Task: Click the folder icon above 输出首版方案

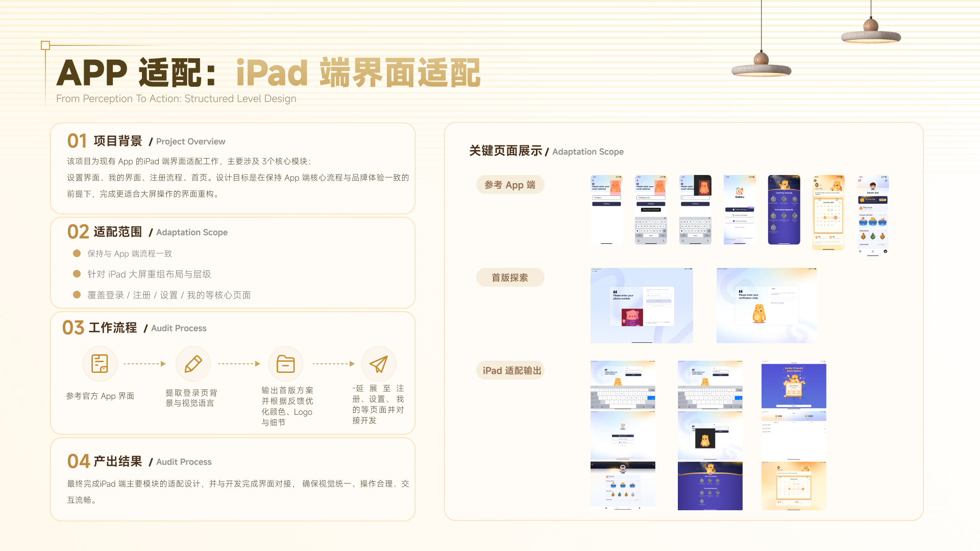Action: (x=286, y=364)
